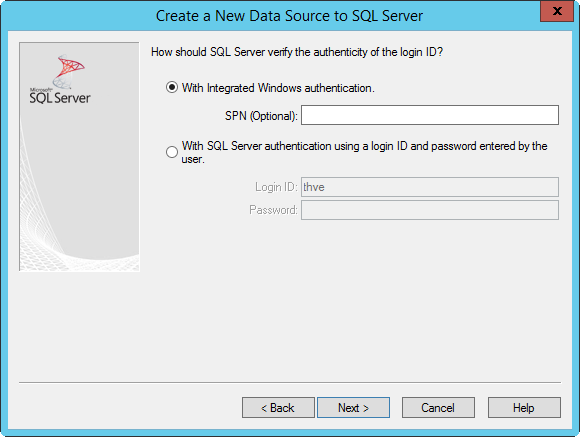Viewport: 580px width, 437px height.
Task: Go to previous step with Back button
Action: pyautogui.click(x=278, y=408)
